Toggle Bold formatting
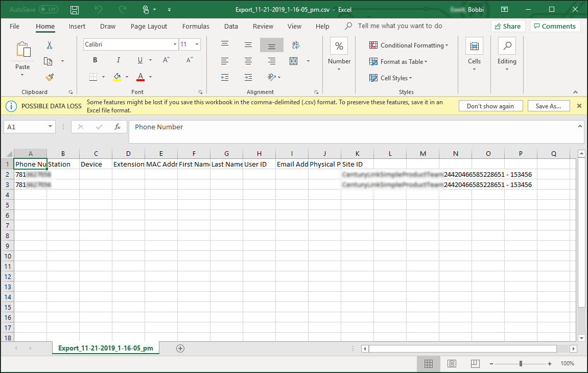The height and width of the screenshot is (373, 588). coord(95,60)
